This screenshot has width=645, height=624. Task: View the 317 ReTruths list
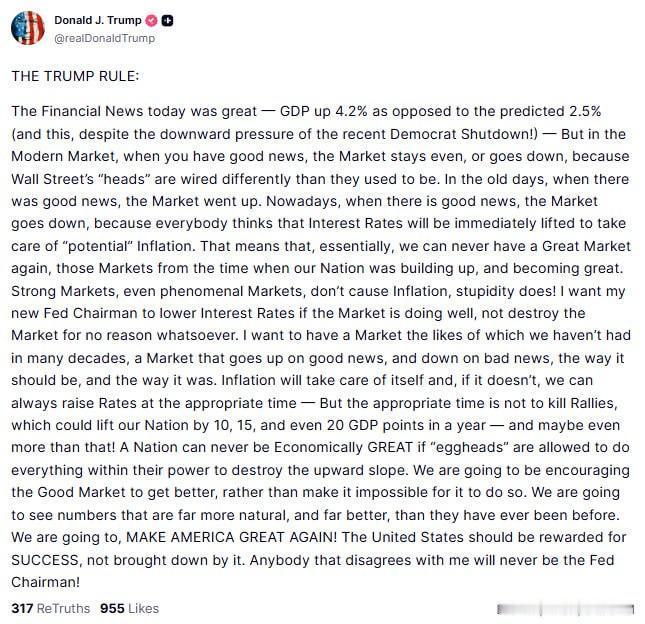point(51,608)
